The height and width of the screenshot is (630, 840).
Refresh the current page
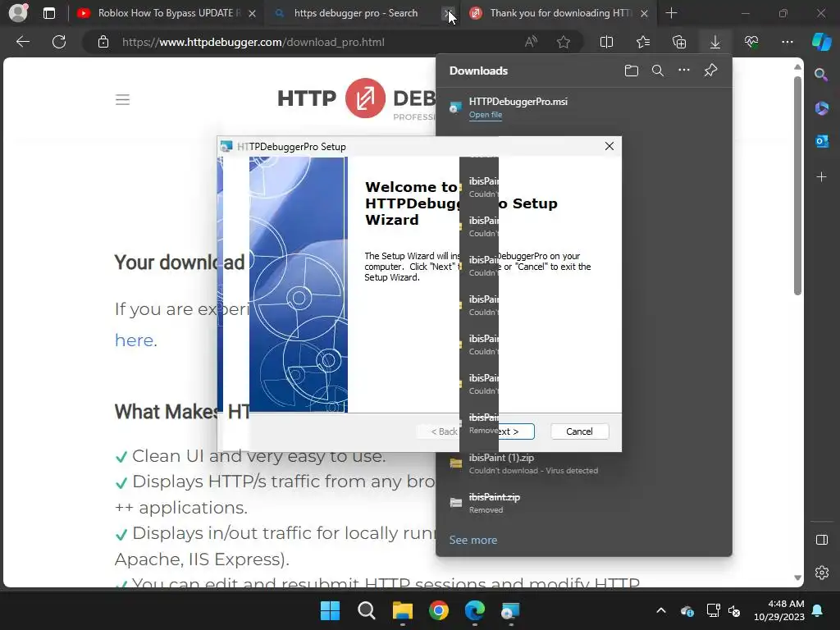click(59, 42)
